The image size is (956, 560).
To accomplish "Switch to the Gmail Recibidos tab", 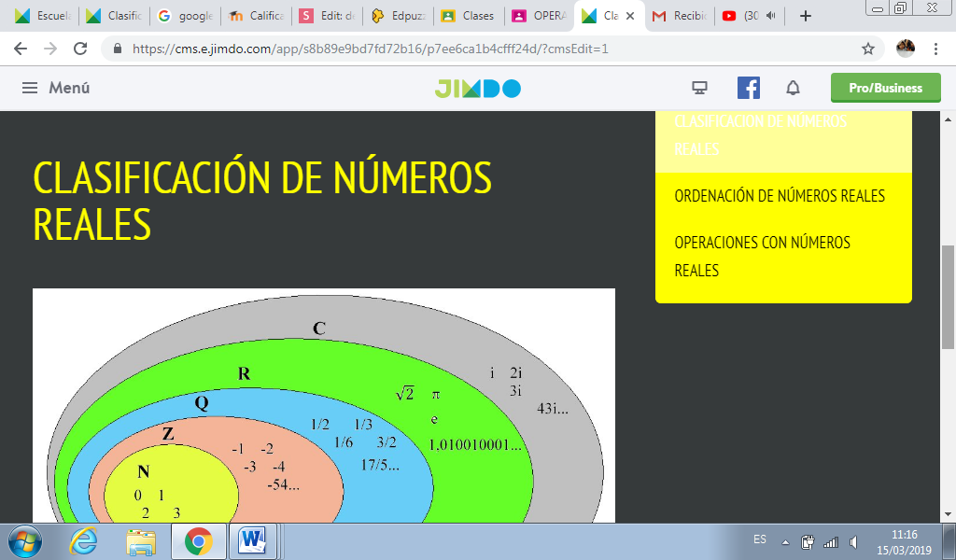I will coord(681,16).
